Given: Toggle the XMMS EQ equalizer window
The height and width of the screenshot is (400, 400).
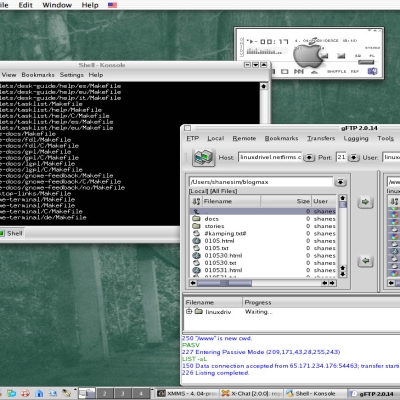Looking at the screenshot, I should [358, 56].
